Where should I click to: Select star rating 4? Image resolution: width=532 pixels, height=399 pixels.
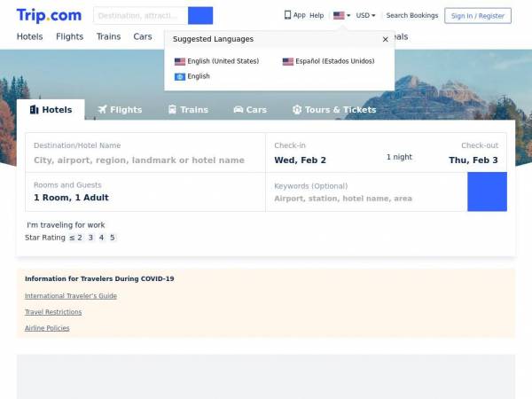(x=101, y=238)
